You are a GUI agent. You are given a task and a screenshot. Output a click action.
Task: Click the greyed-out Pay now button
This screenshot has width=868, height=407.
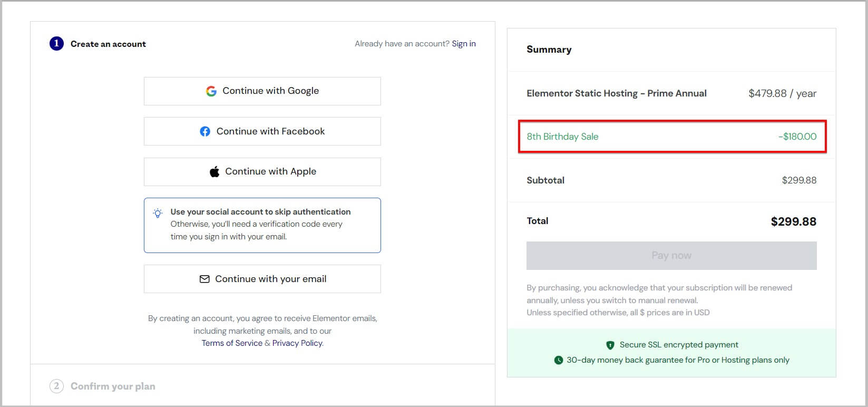point(671,256)
